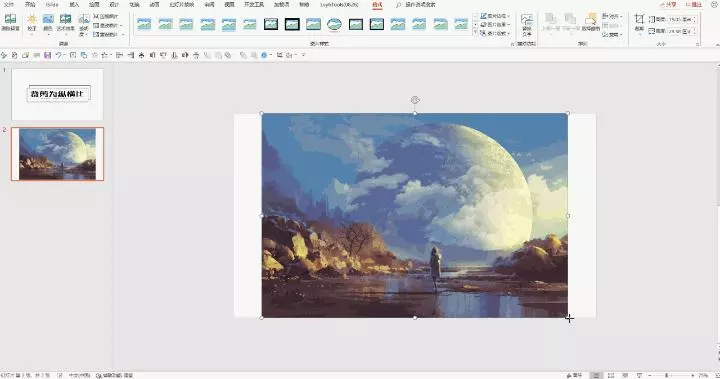The height and width of the screenshot is (379, 720).
Task: Click the zoom out minus button
Action: [650, 375]
